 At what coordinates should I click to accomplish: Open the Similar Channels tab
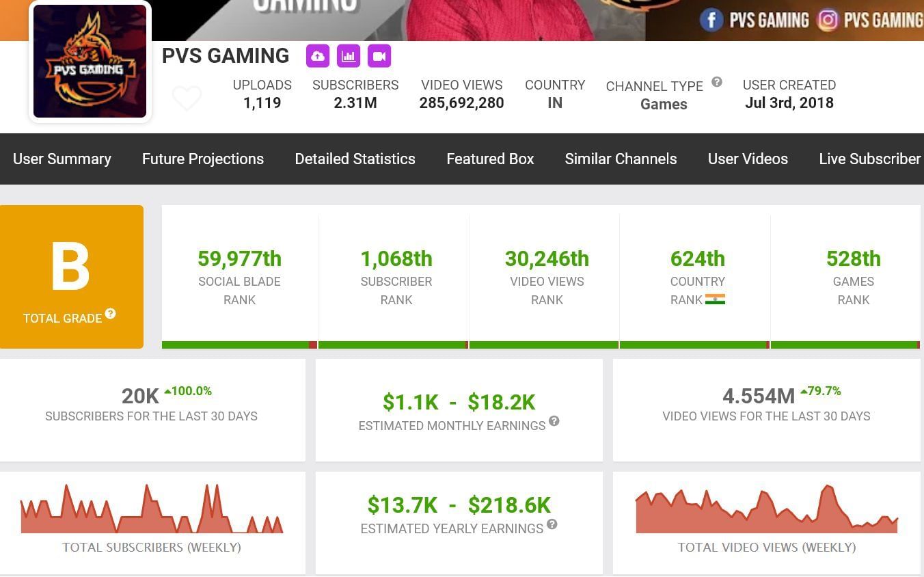click(621, 159)
